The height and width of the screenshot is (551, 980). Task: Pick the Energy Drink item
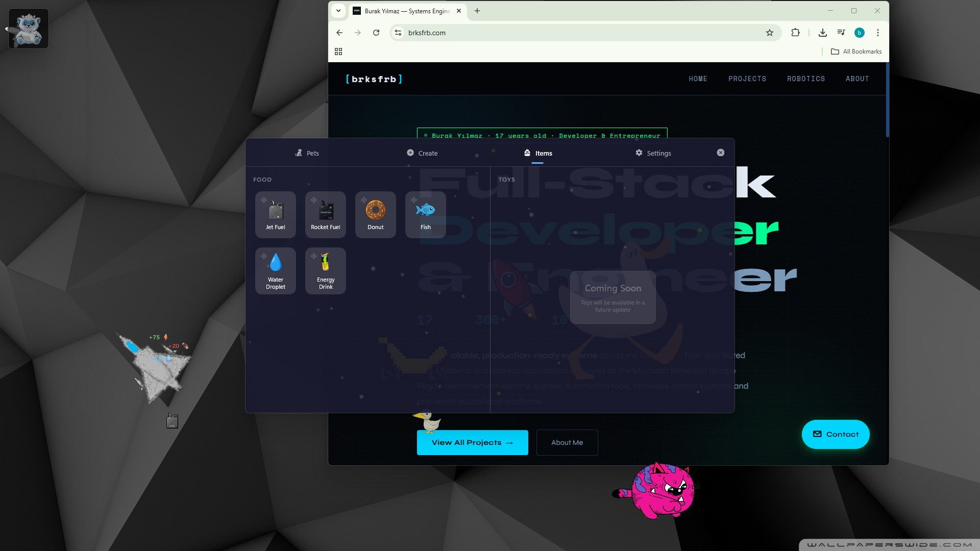(326, 271)
